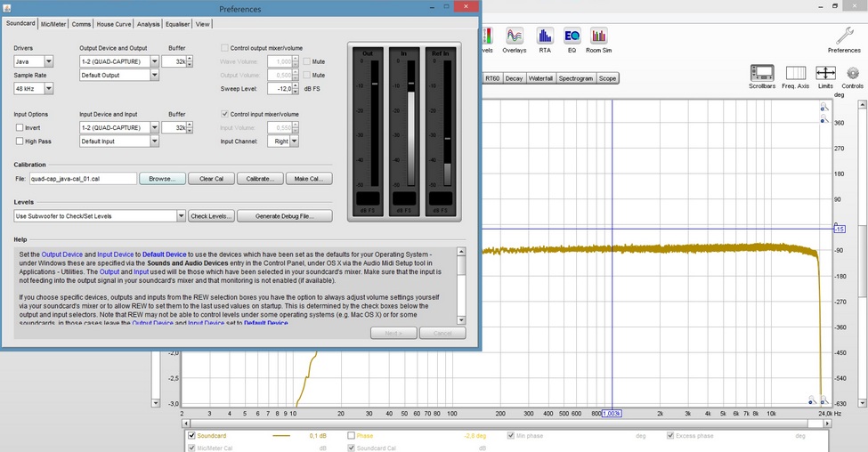868x452 pixels.
Task: Click the Help text vertical scrollbar
Action: point(461,286)
